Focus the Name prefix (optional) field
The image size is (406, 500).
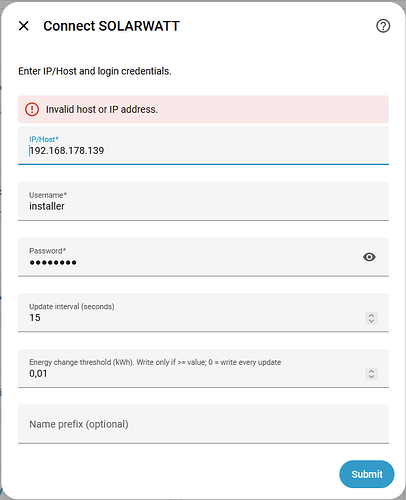point(203,424)
